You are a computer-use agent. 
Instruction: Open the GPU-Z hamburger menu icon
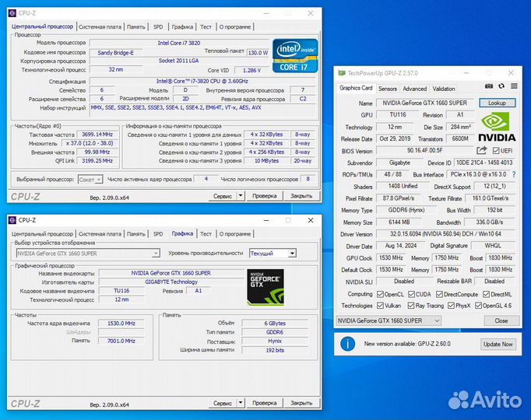click(514, 86)
